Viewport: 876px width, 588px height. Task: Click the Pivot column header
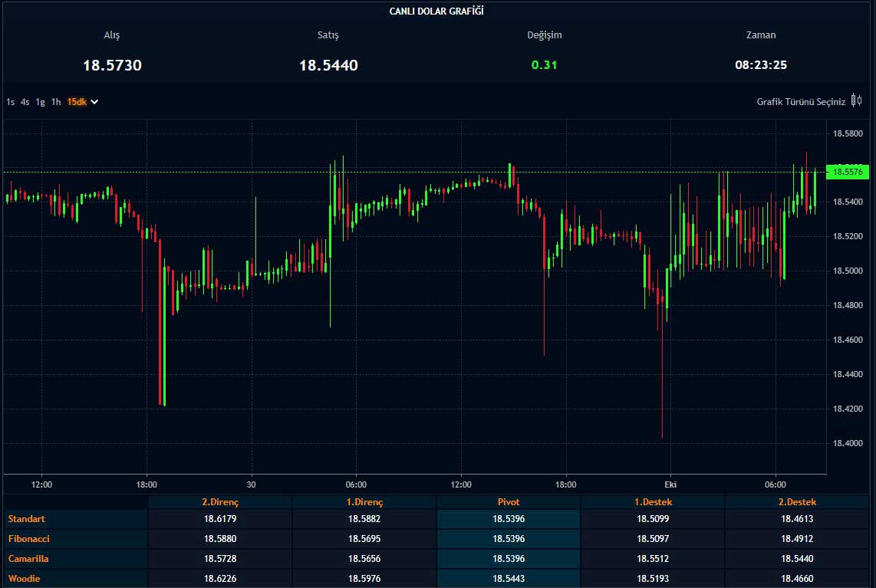pyautogui.click(x=509, y=502)
